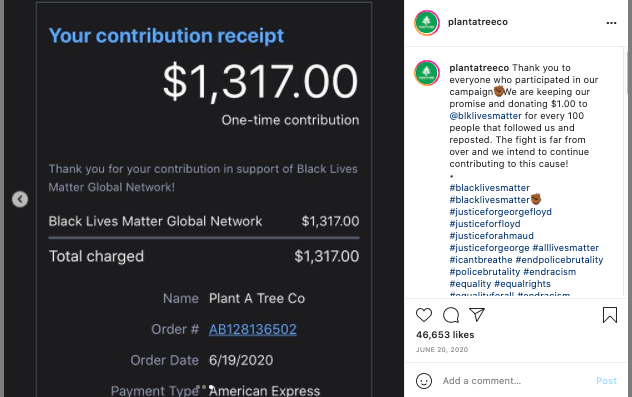
Task: Open the #endpolicebrutality hashtag
Action: [559, 260]
